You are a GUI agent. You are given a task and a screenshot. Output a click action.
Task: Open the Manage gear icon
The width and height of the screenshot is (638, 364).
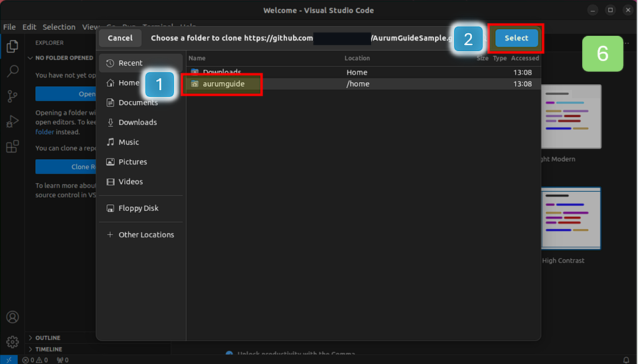tap(12, 342)
